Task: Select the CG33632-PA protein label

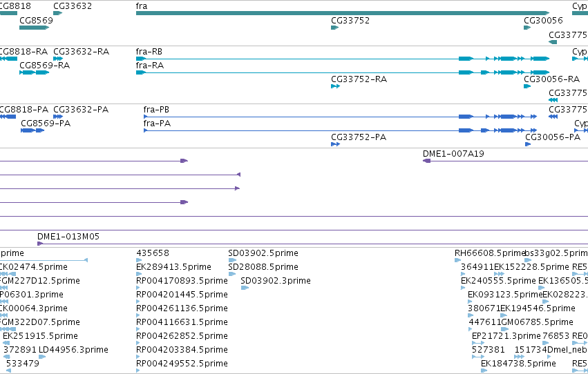Action: tap(81, 110)
